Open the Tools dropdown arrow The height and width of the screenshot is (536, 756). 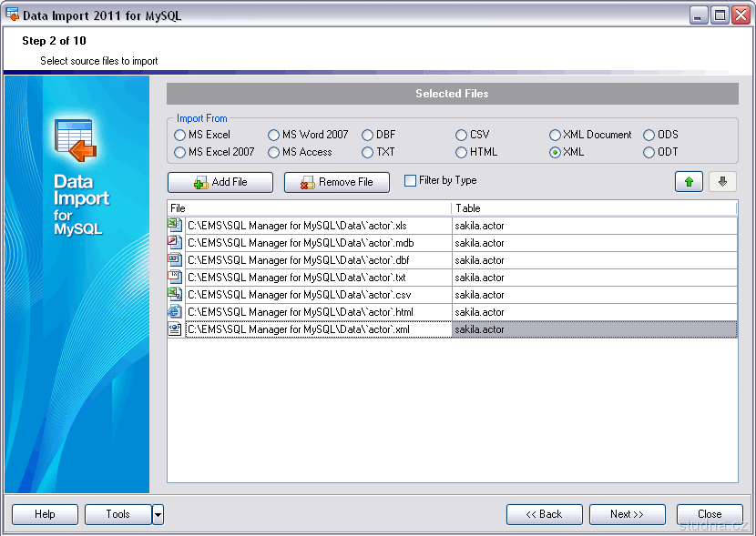[158, 514]
